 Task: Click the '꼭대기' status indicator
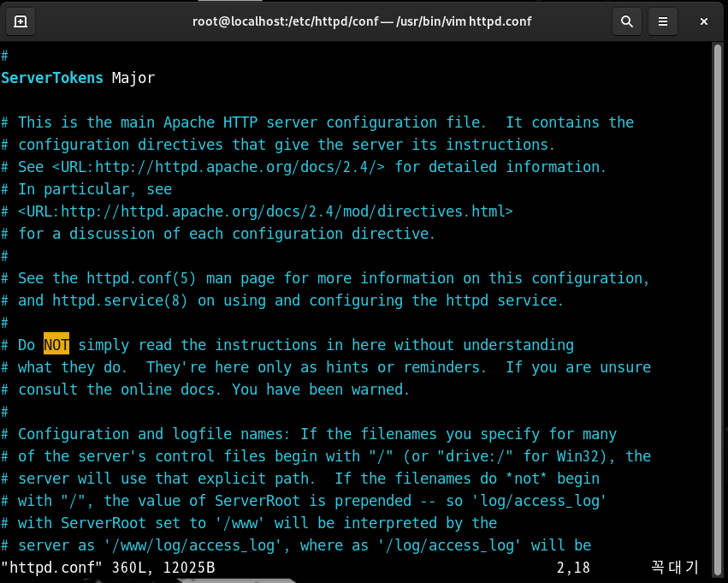point(675,568)
